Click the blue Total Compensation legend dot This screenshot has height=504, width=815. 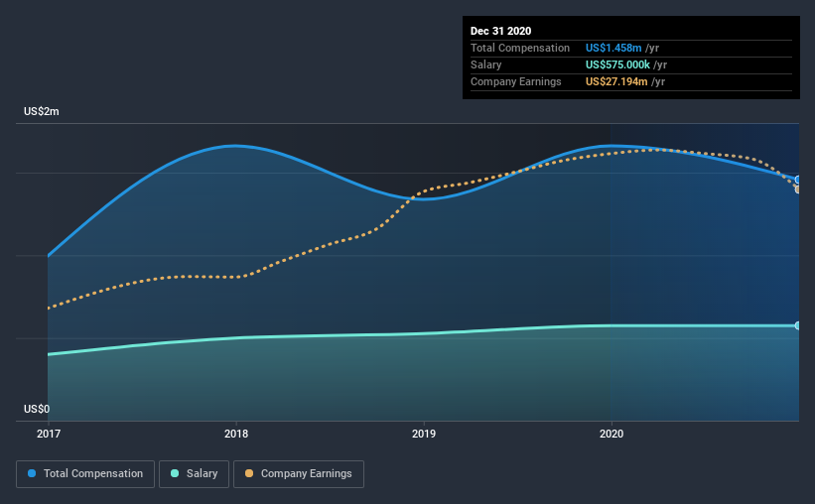click(32, 473)
